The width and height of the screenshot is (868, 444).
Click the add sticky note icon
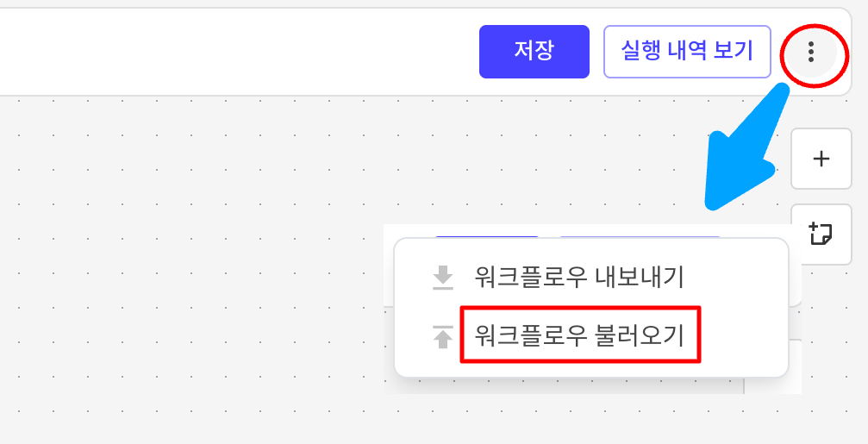click(x=821, y=232)
